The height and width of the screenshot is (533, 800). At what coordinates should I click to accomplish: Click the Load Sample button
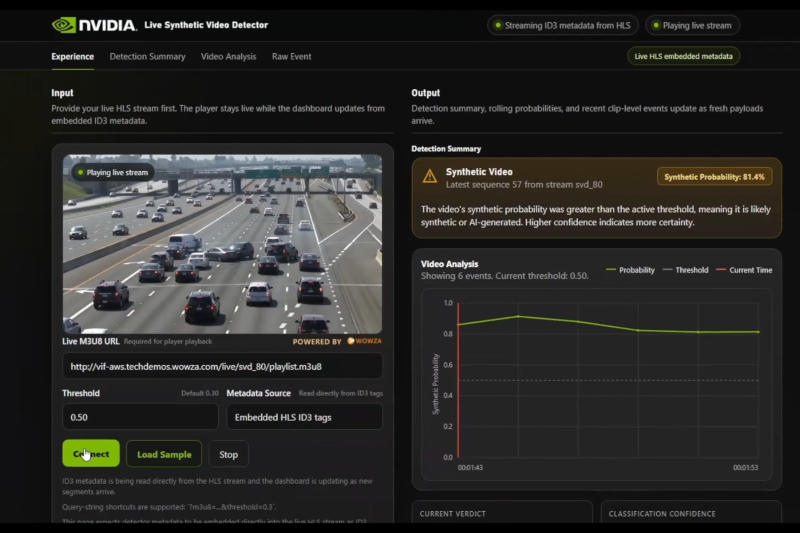pyautogui.click(x=164, y=454)
